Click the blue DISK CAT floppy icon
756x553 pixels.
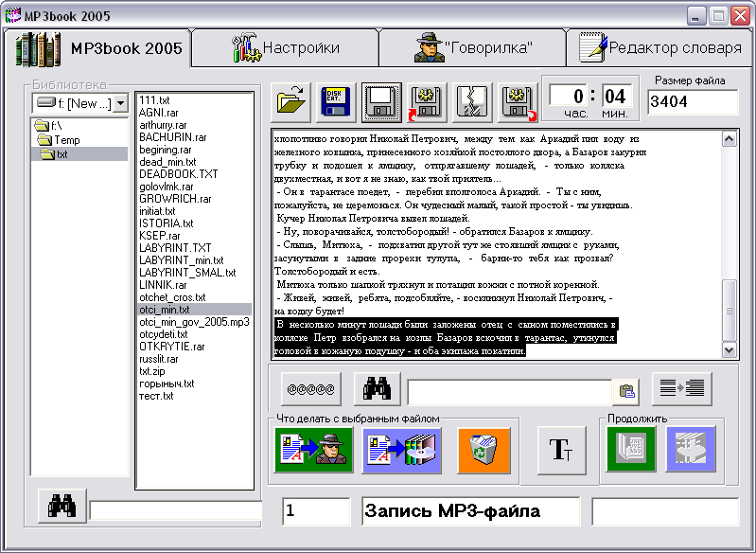point(336,102)
